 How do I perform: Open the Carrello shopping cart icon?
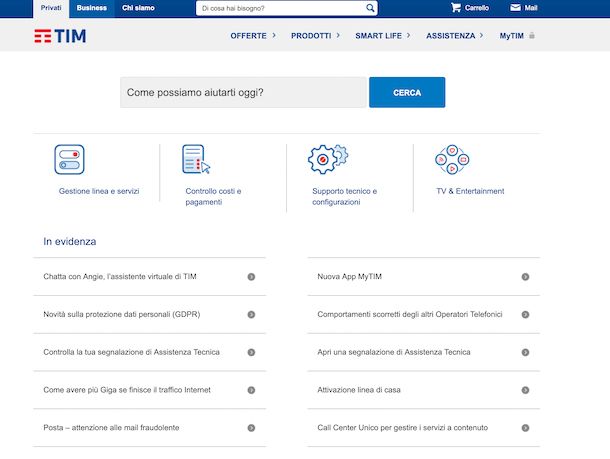[x=456, y=7]
